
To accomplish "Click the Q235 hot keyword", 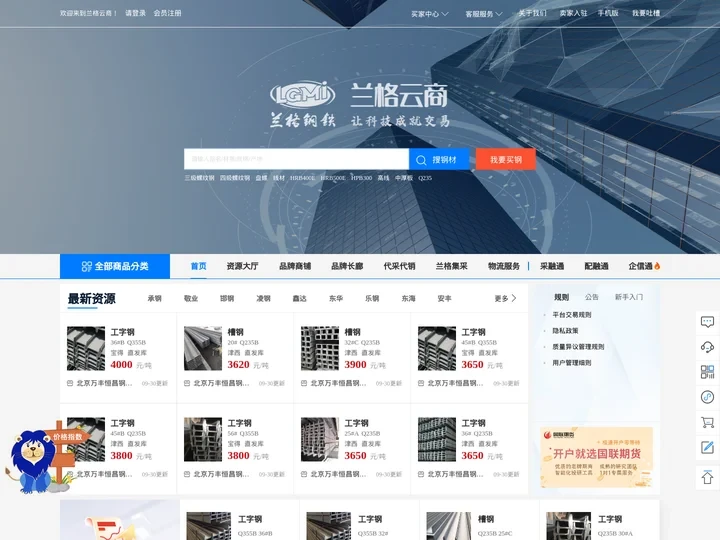I will coord(425,178).
